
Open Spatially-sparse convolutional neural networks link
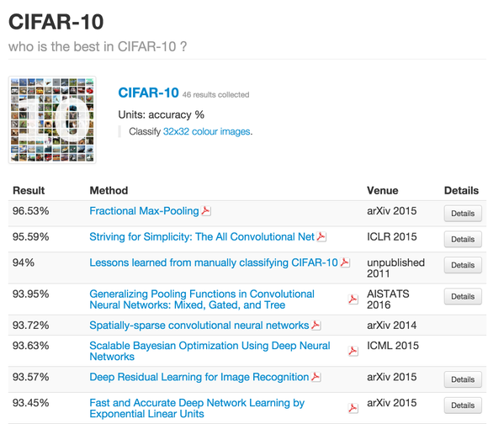(x=199, y=326)
